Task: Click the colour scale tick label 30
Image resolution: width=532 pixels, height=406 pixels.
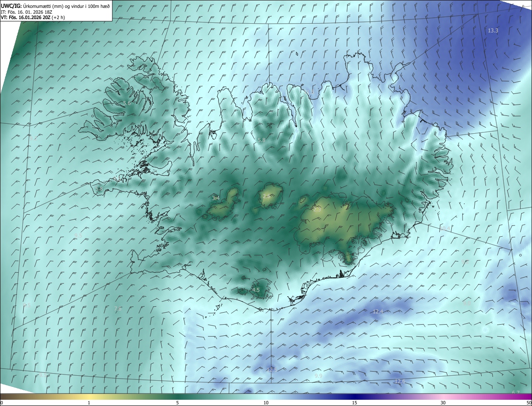Action: click(x=443, y=403)
